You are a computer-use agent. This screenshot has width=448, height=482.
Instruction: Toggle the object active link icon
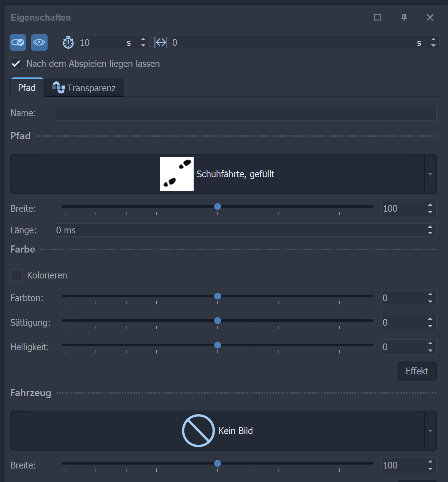18,43
